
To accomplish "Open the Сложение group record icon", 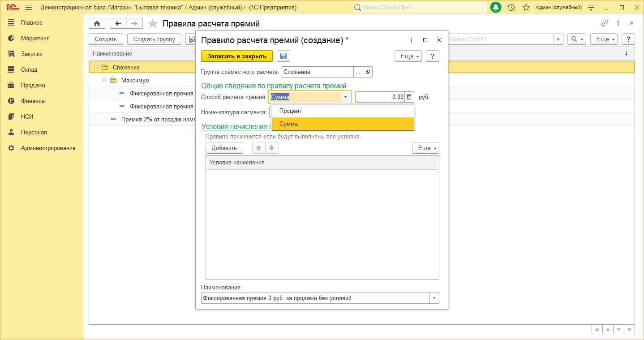I will [368, 72].
